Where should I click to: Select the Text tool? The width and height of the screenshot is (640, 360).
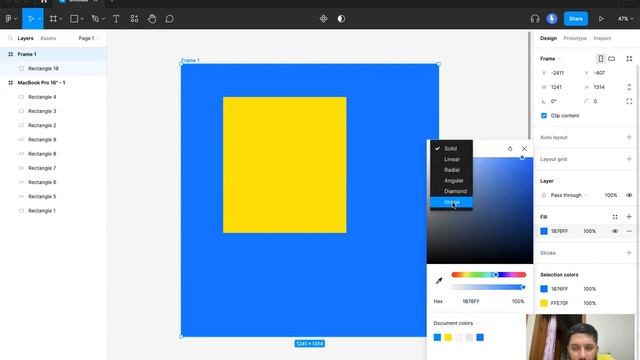[x=116, y=19]
